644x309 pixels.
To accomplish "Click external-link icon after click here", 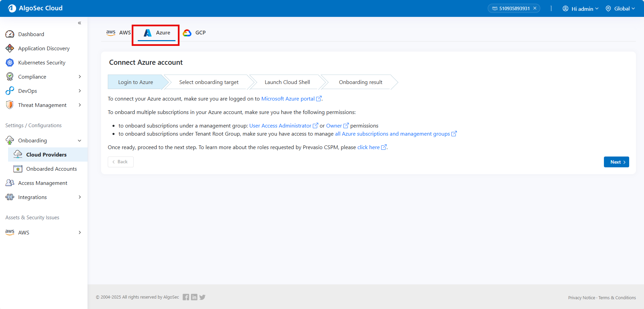I will coord(384,147).
